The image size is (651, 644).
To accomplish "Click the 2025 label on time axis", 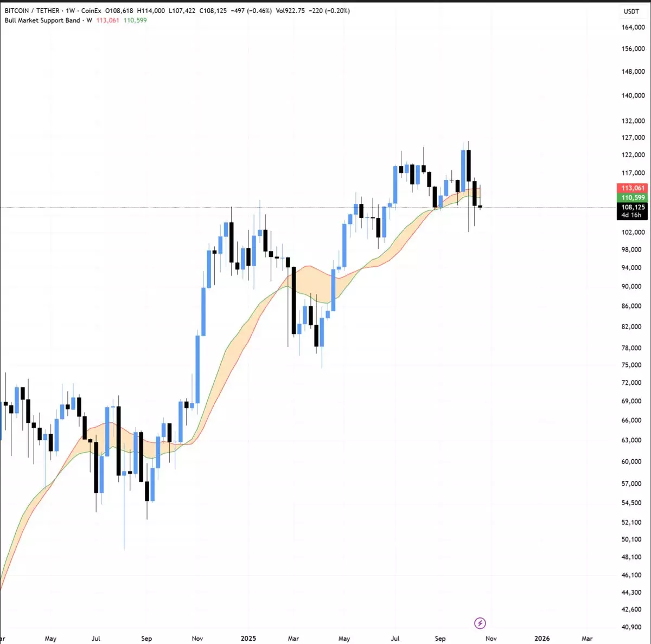I will (x=248, y=639).
